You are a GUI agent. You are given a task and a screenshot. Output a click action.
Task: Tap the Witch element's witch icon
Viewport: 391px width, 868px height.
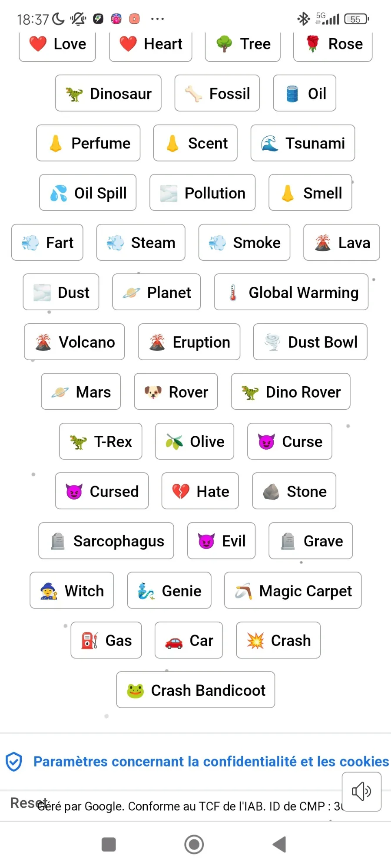[49, 591]
